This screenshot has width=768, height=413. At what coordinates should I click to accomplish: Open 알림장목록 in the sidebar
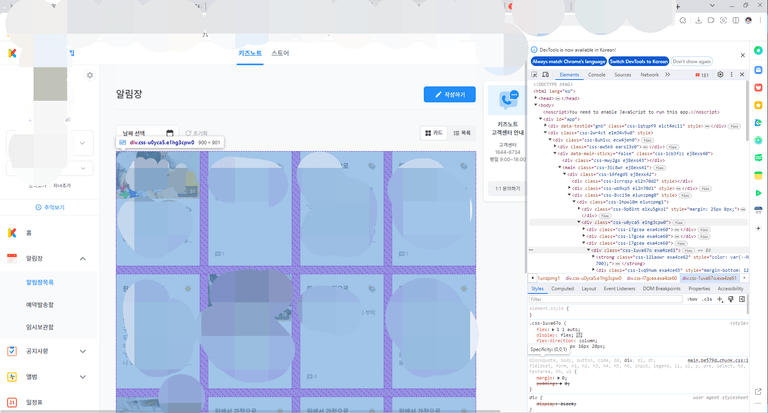click(40, 282)
